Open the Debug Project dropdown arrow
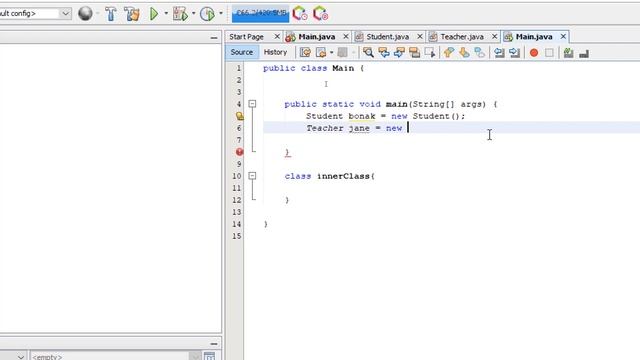The image size is (640, 360). pyautogui.click(x=193, y=13)
